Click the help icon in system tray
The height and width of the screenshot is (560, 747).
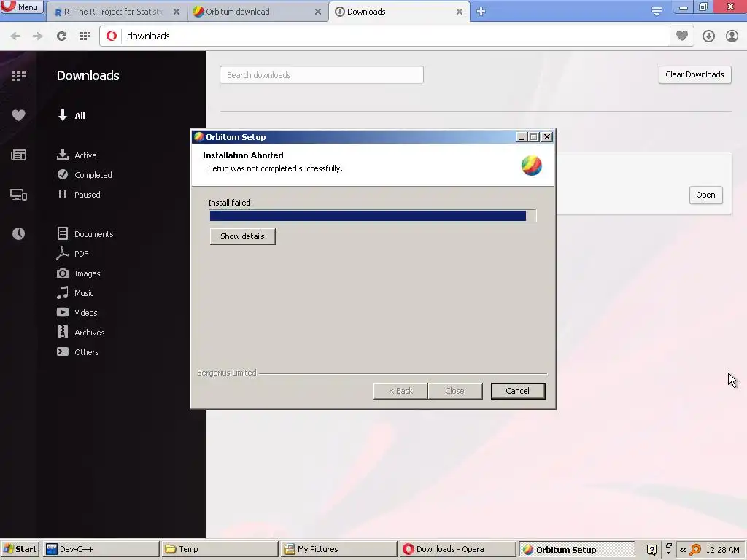point(651,550)
